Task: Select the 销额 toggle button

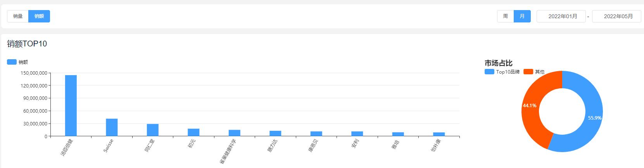Action: 39,16
